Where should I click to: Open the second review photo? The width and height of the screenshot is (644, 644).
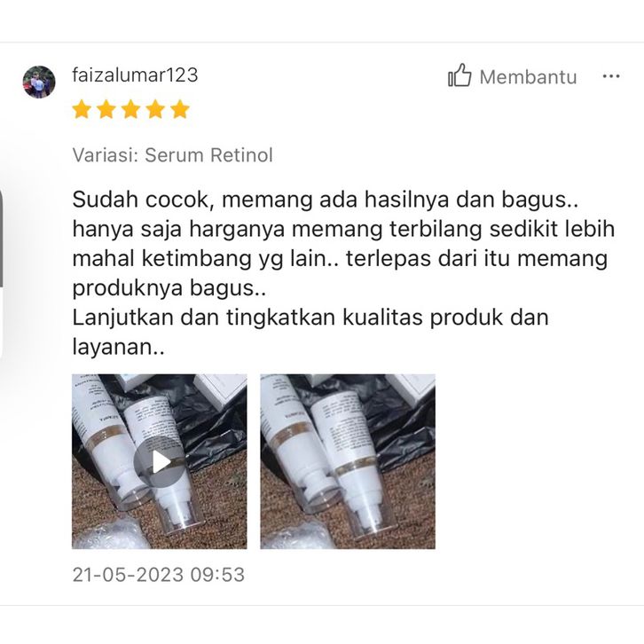348,461
